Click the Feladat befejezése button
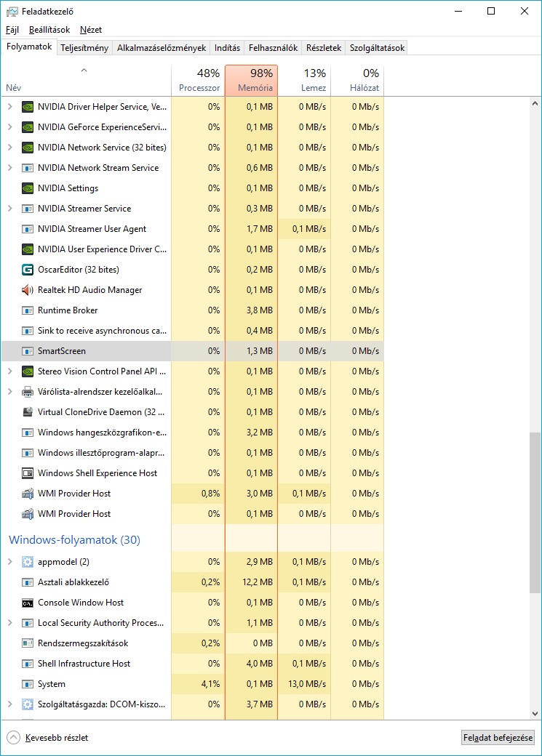Screen dimensions: 542x756 click(498, 738)
